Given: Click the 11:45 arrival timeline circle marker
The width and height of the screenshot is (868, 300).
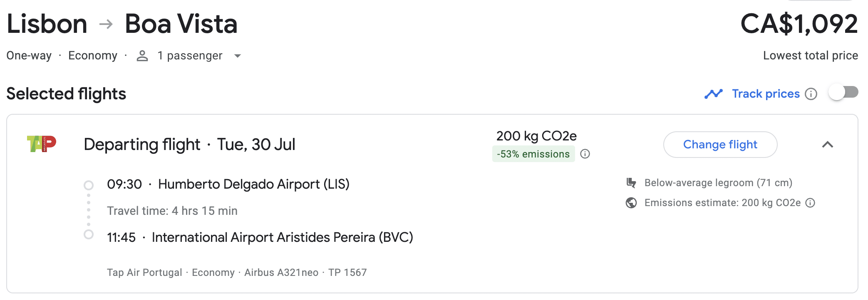Looking at the screenshot, I should 89,234.
